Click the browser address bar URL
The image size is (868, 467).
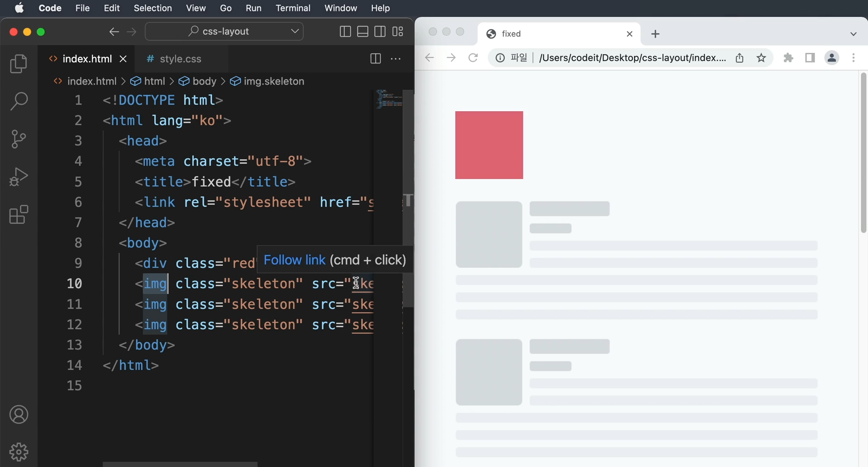[x=632, y=58]
